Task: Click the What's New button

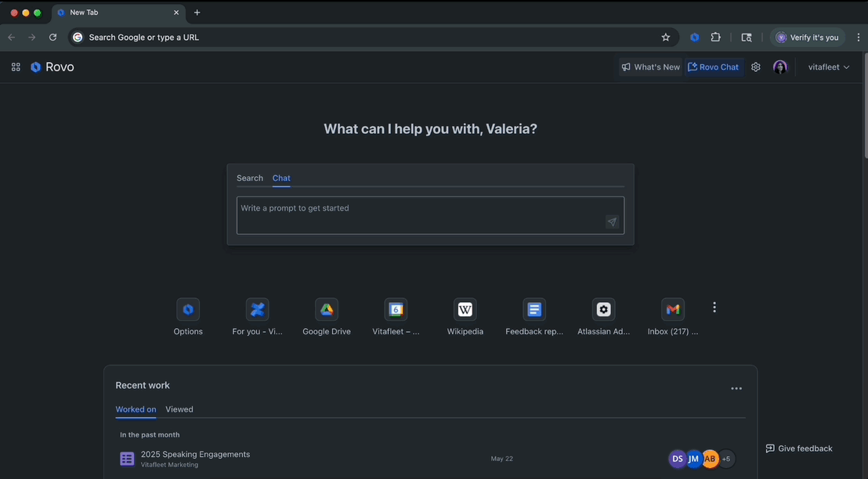Action: (x=650, y=67)
